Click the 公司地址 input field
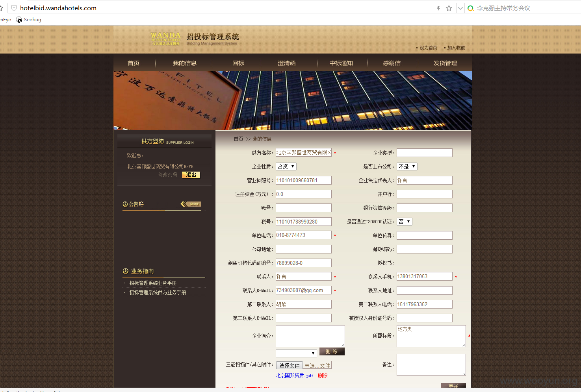 [x=304, y=249]
